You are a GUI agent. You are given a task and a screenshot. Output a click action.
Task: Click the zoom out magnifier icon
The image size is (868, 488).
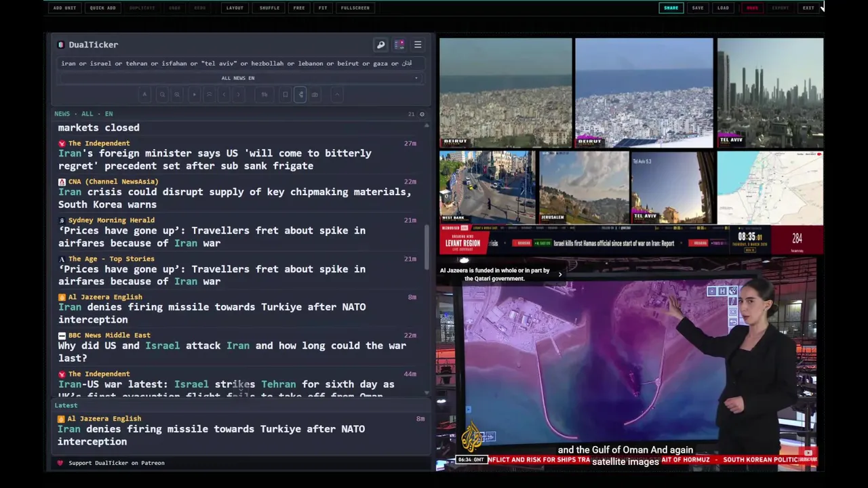click(x=162, y=95)
